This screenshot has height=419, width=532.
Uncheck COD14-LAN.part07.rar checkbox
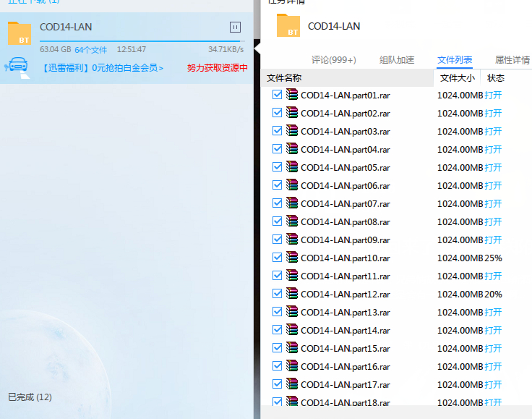coord(277,203)
